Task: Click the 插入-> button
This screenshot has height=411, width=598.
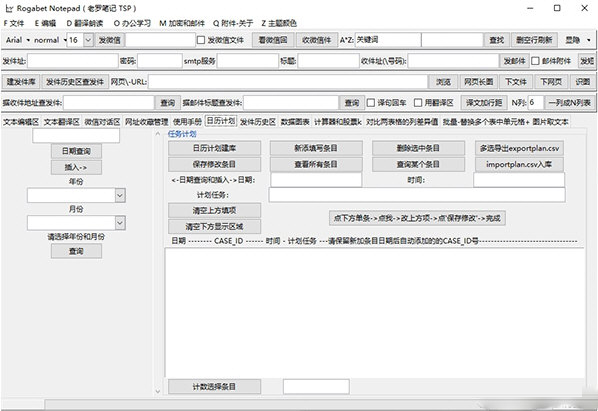Action: 76,167
